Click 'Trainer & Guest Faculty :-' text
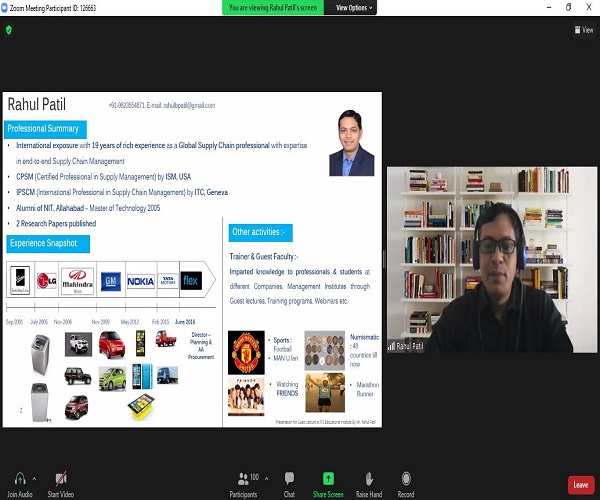Image resolution: width=600 pixels, height=500 pixels. tap(264, 257)
